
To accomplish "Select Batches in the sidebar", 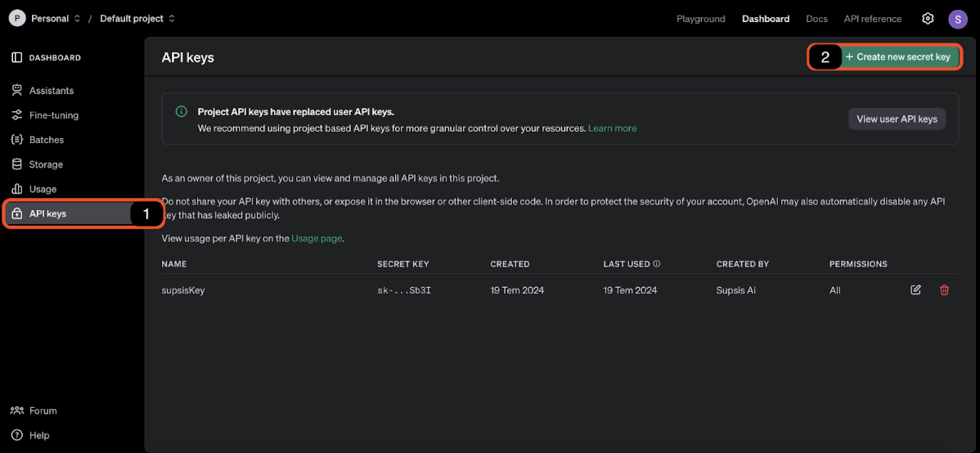I will point(47,140).
